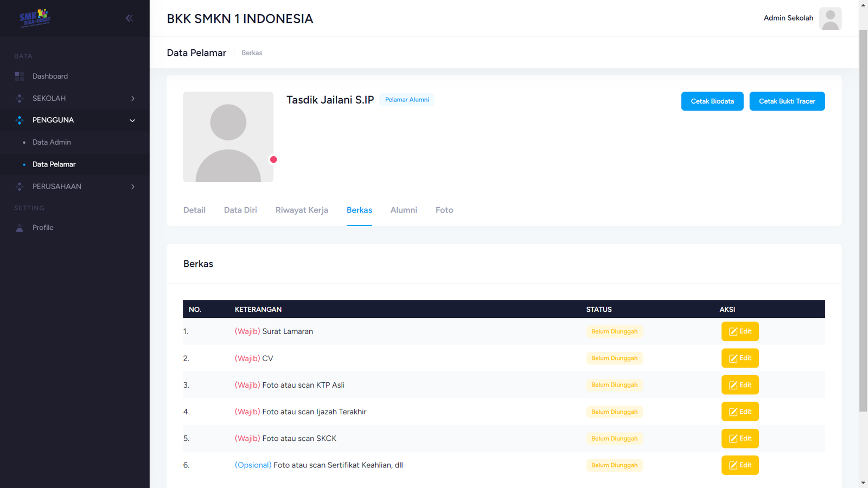
Task: Open the Alumni tab
Action: (x=404, y=210)
